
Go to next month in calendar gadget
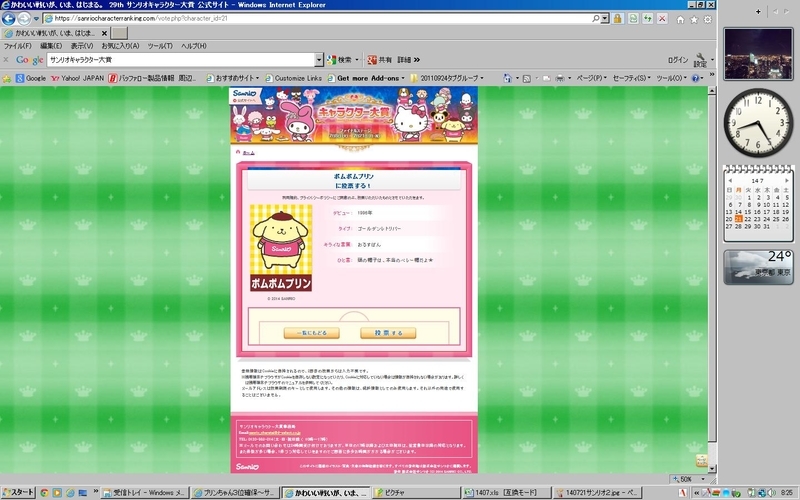point(787,181)
